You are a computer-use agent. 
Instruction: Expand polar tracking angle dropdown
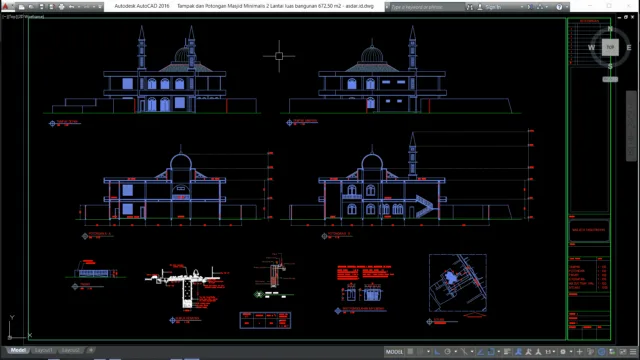456,352
